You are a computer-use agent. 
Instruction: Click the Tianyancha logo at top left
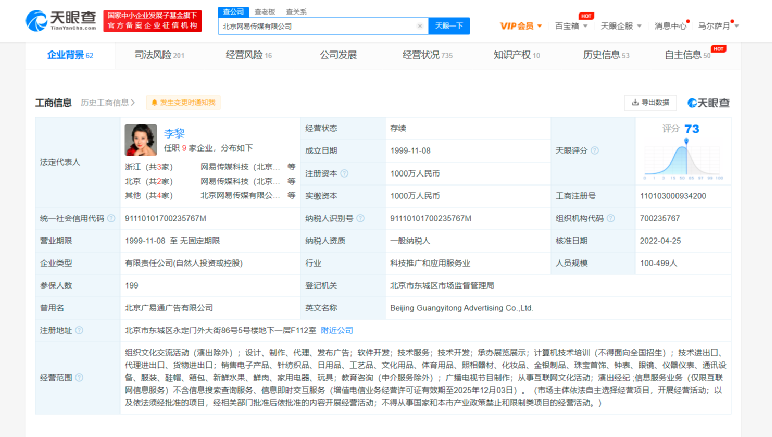61,21
